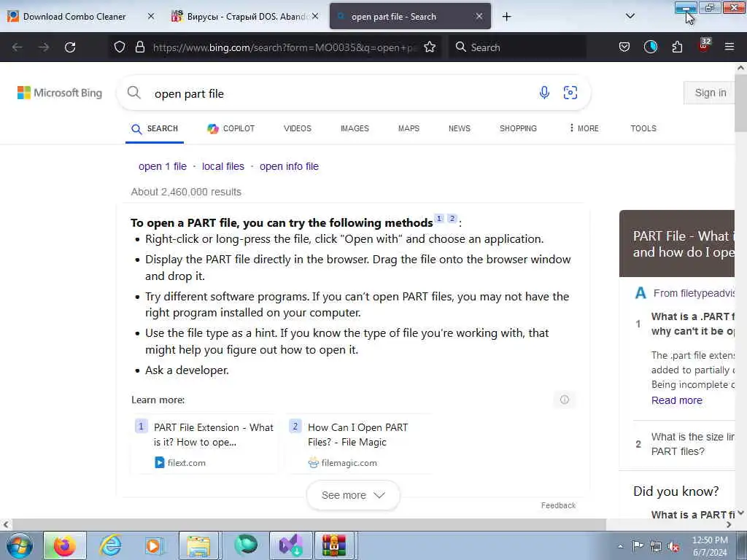Click the vertical page scrollbar thumb
The image size is (747, 560).
[740, 102]
